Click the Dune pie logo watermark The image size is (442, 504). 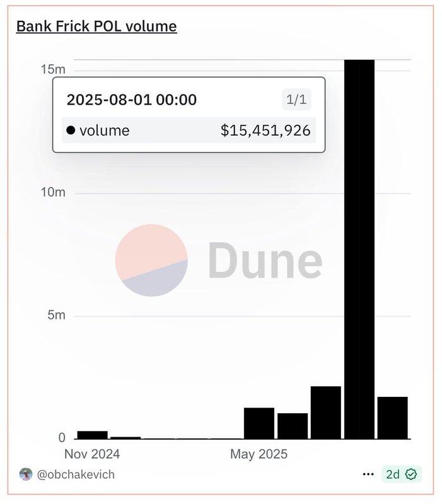[151, 260]
